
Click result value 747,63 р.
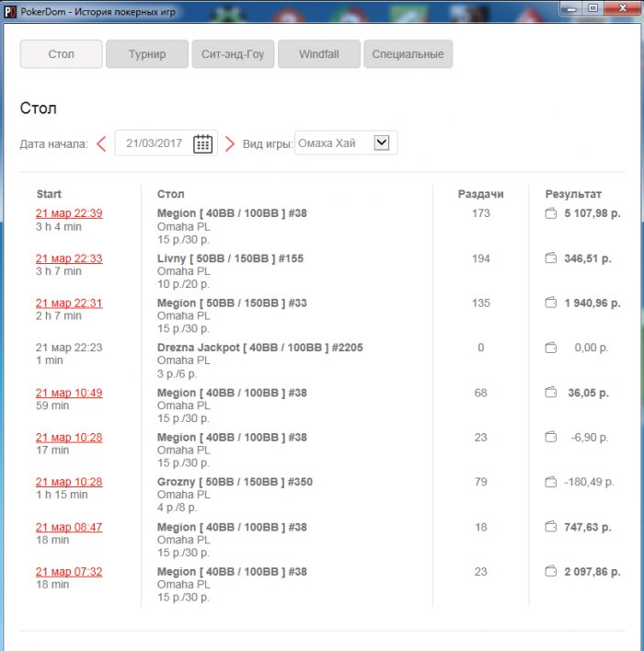[x=588, y=527]
